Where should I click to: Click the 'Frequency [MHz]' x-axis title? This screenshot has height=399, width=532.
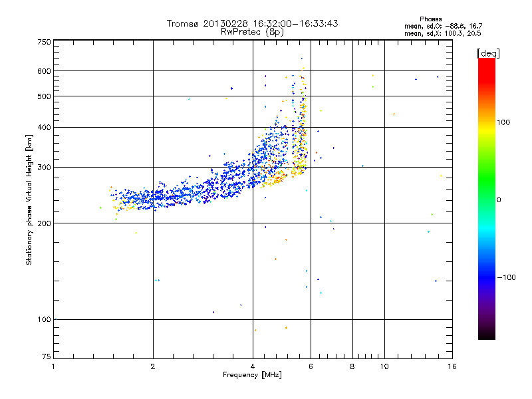[x=252, y=375]
